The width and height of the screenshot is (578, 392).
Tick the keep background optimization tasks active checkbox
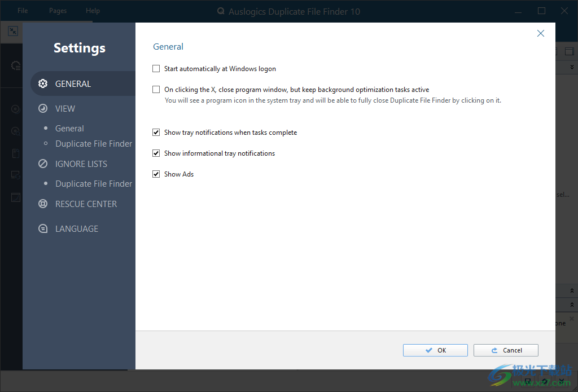tap(156, 90)
